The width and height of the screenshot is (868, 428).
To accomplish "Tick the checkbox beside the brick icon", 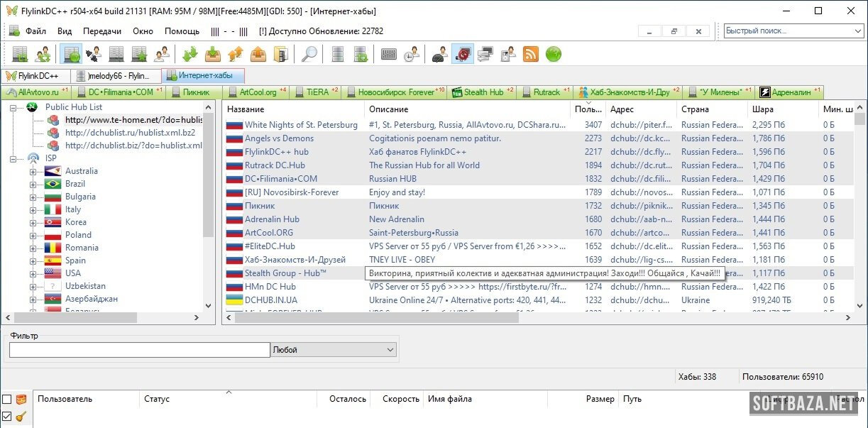I will pos(7,399).
